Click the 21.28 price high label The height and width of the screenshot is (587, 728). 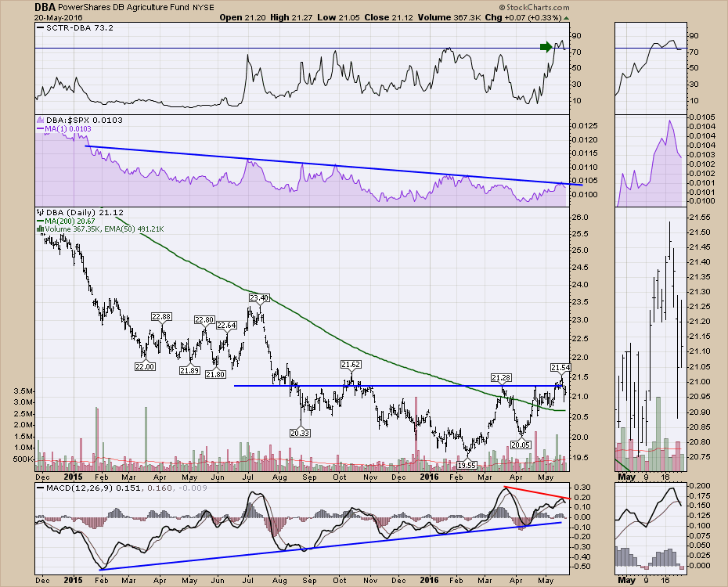tap(502, 378)
